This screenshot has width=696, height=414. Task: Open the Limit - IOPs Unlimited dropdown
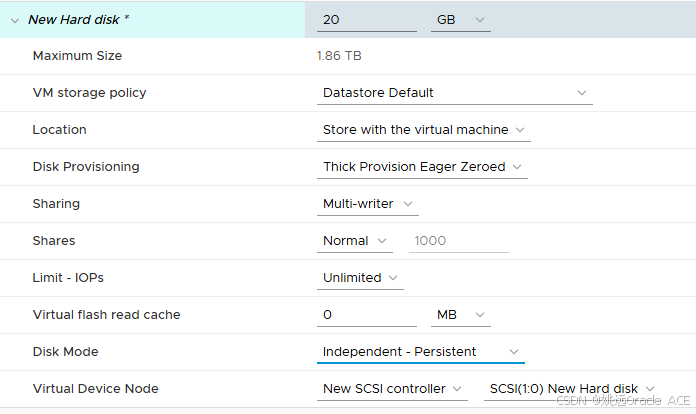click(360, 278)
